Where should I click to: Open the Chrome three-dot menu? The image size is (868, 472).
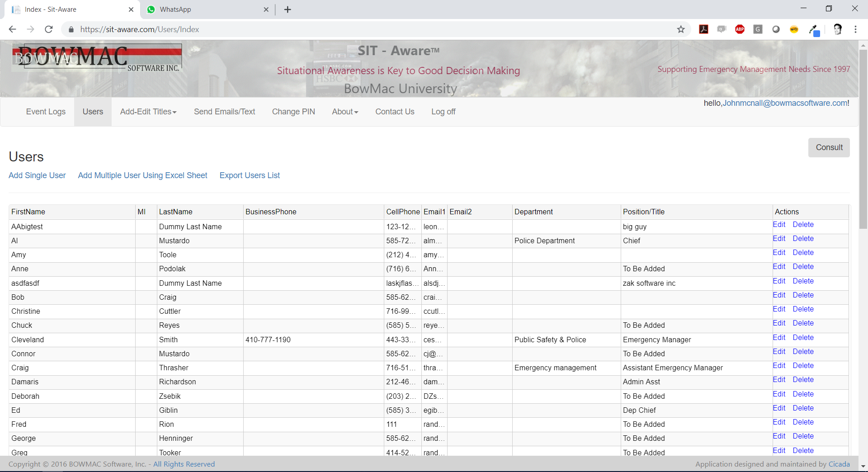tap(855, 29)
